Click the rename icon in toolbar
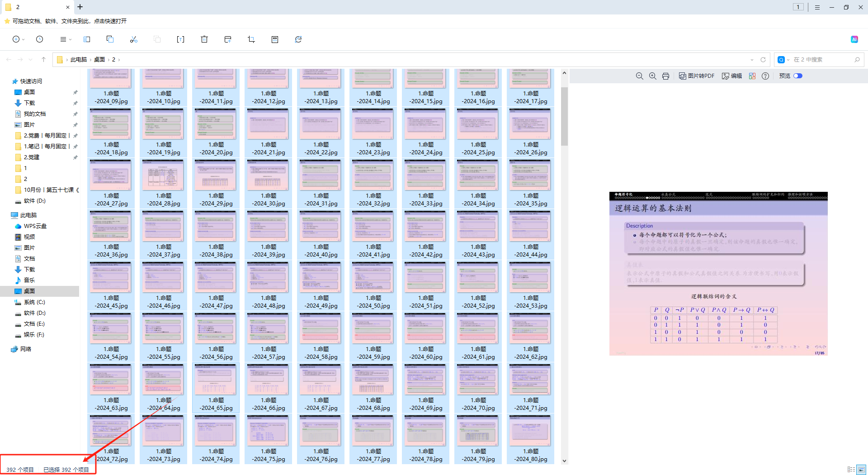This screenshot has width=868, height=475. pos(180,39)
